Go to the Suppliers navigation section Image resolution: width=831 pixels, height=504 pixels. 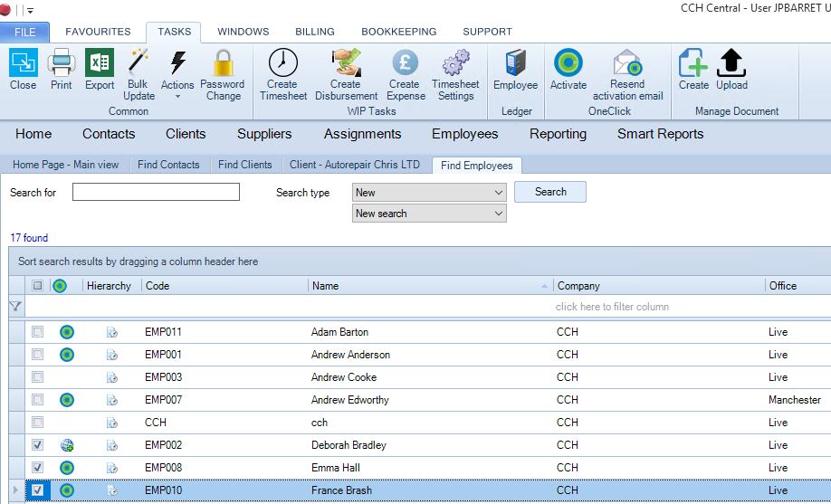264,134
